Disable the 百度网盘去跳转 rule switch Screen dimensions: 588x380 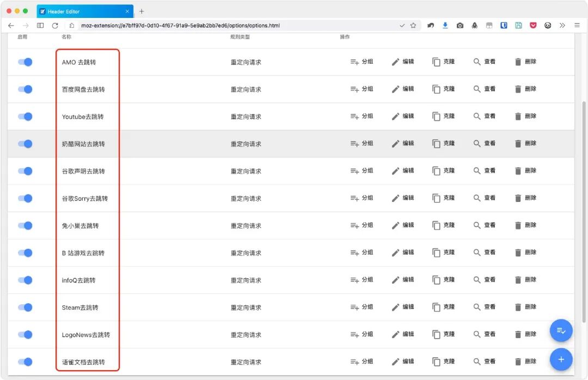pos(25,89)
